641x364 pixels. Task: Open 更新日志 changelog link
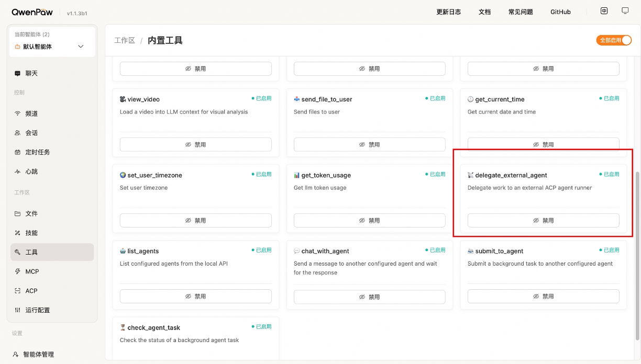tap(449, 12)
